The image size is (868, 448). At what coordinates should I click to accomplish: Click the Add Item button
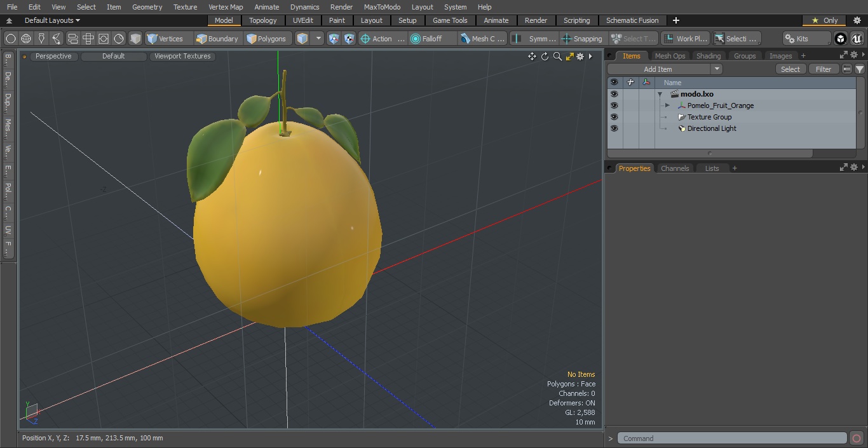(658, 69)
